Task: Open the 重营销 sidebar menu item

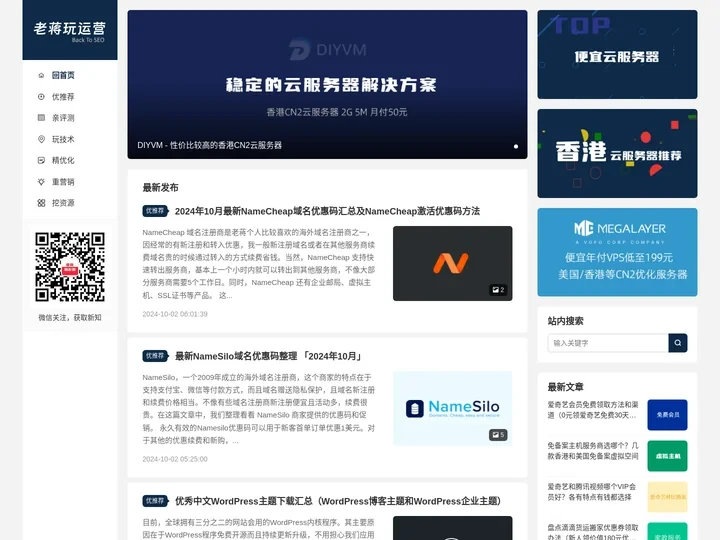Action: click(x=63, y=182)
